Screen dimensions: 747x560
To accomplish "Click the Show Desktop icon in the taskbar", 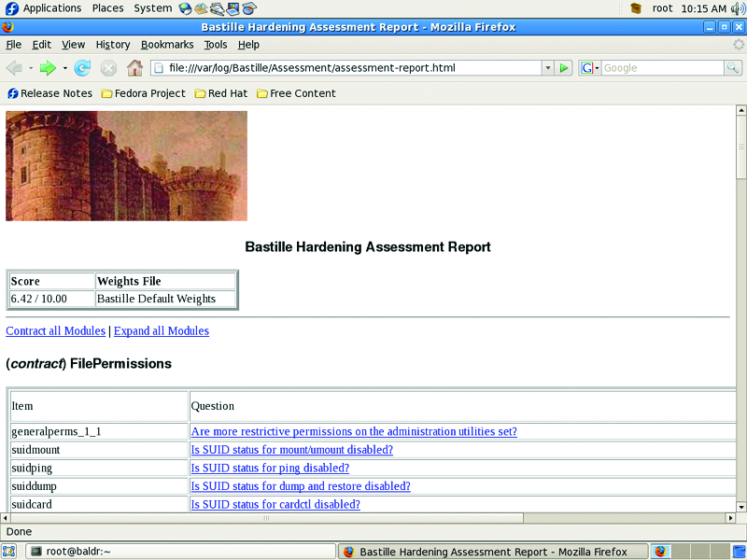I will pos(8,552).
